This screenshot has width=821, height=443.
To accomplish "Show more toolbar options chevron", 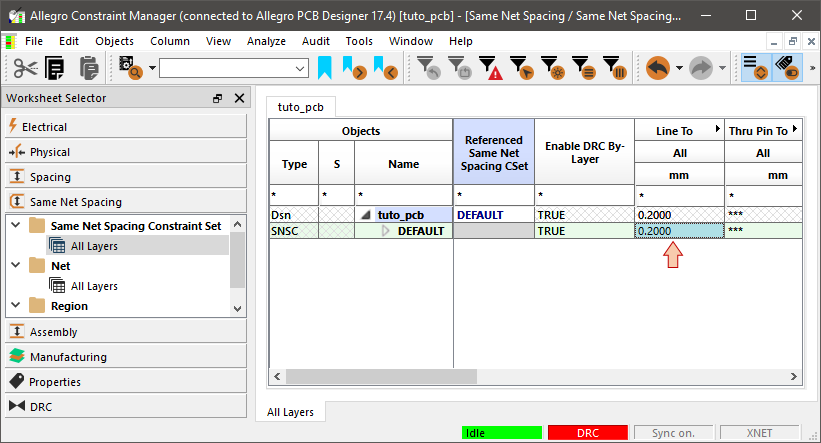I will coord(812,68).
